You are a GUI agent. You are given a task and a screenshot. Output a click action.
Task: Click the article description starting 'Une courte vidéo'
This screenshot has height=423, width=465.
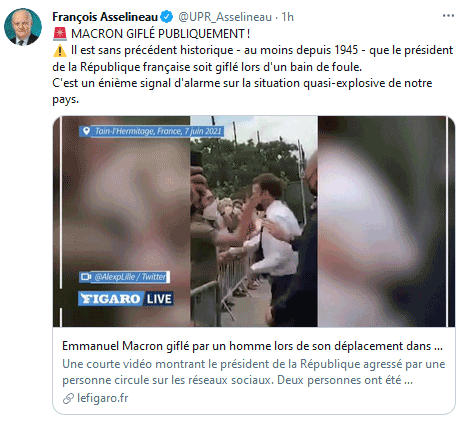[254, 372]
